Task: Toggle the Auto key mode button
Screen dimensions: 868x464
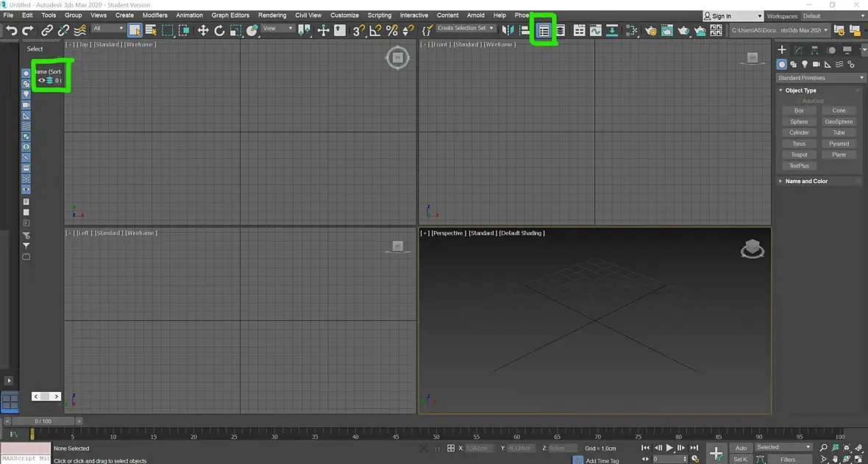Action: pyautogui.click(x=741, y=447)
